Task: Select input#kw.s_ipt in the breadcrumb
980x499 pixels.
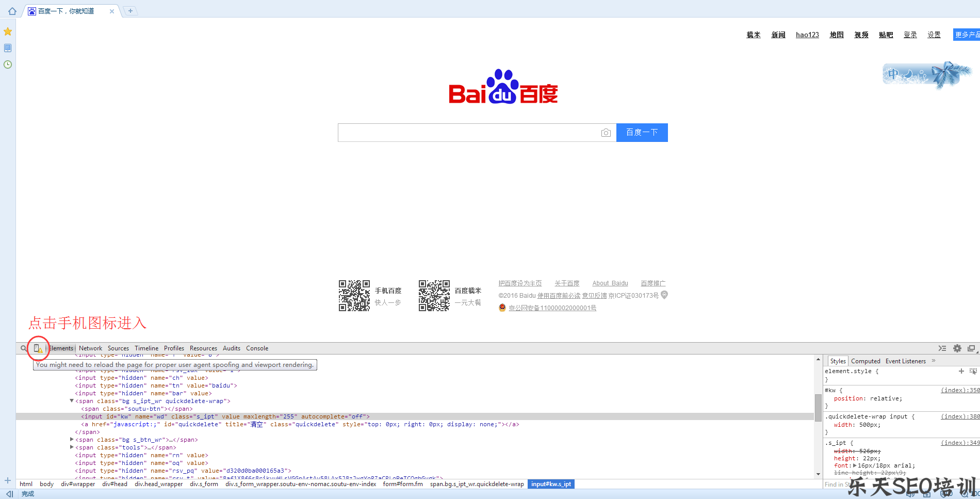Action: (550, 484)
